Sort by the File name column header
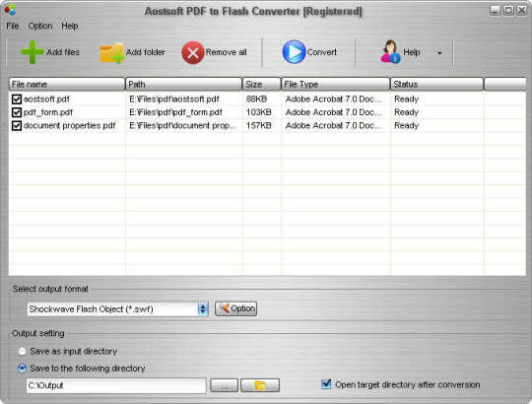The width and height of the screenshot is (532, 404). tap(67, 84)
